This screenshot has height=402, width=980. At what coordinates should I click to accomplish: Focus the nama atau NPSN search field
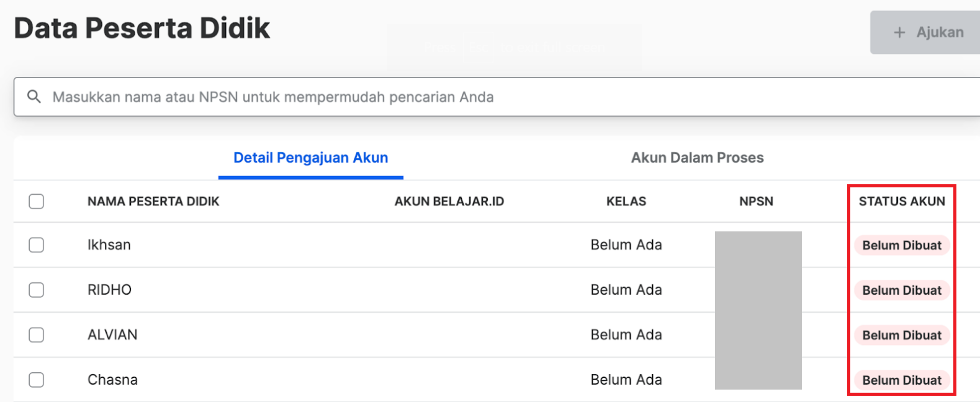click(x=497, y=97)
